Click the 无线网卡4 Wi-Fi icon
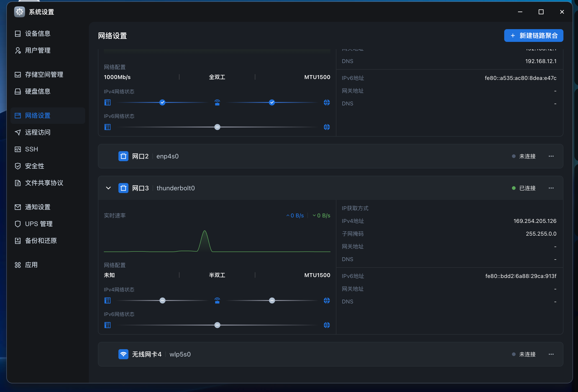Image resolution: width=578 pixels, height=392 pixels. click(123, 354)
